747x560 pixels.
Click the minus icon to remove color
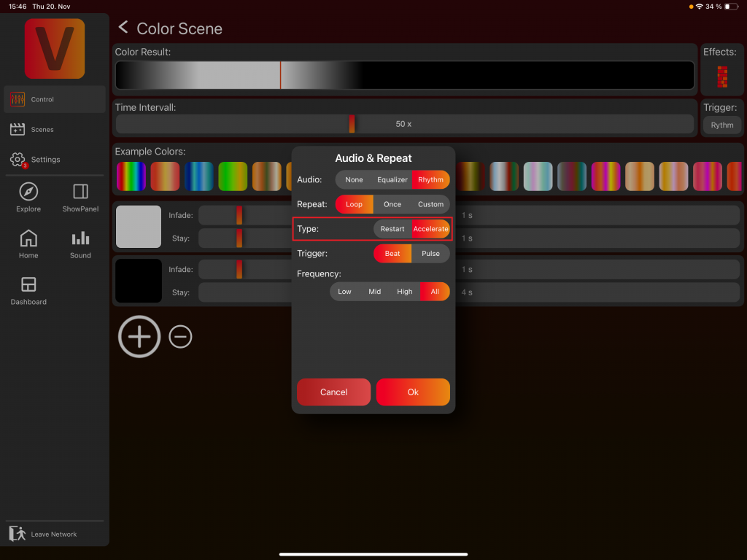[180, 336]
